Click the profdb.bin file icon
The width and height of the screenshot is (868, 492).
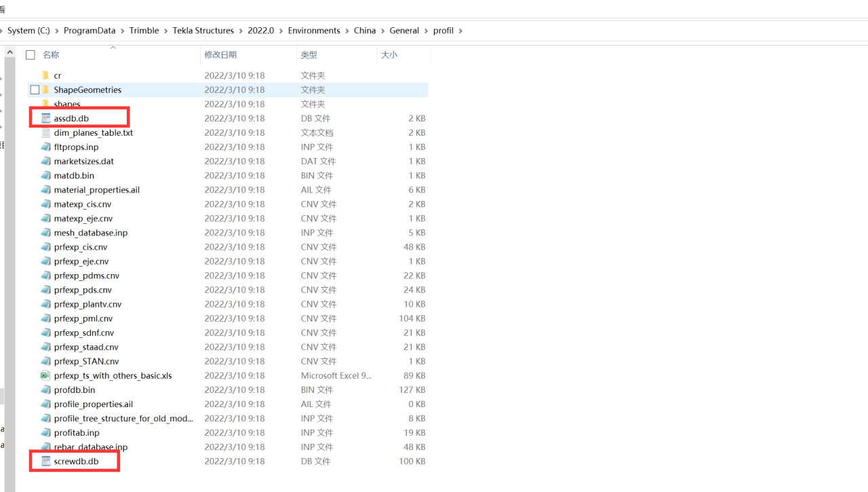pos(45,390)
